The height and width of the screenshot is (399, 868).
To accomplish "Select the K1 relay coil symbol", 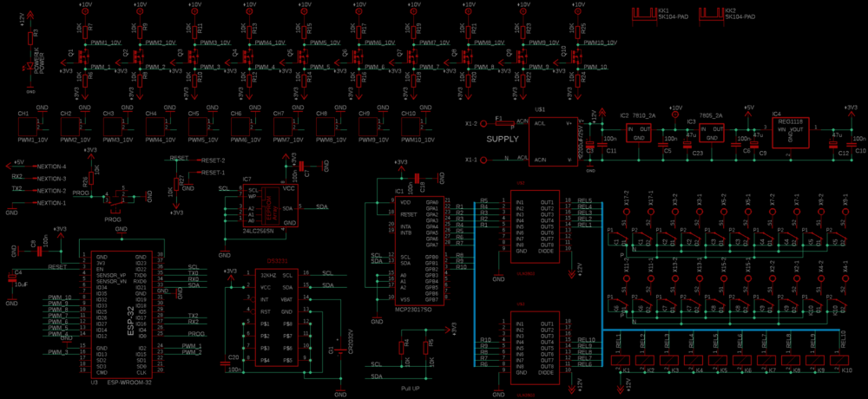I will pyautogui.click(x=619, y=360).
